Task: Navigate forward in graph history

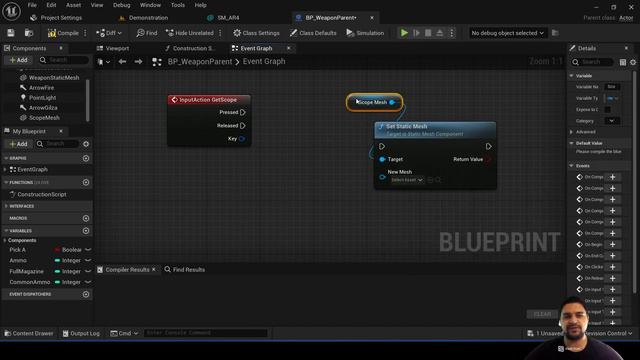Action: 138,62
